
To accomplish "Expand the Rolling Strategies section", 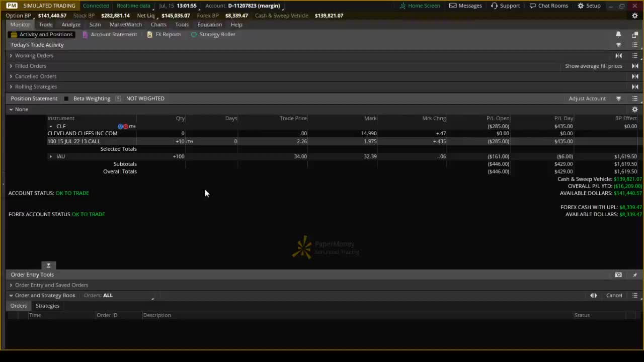I will point(11,86).
